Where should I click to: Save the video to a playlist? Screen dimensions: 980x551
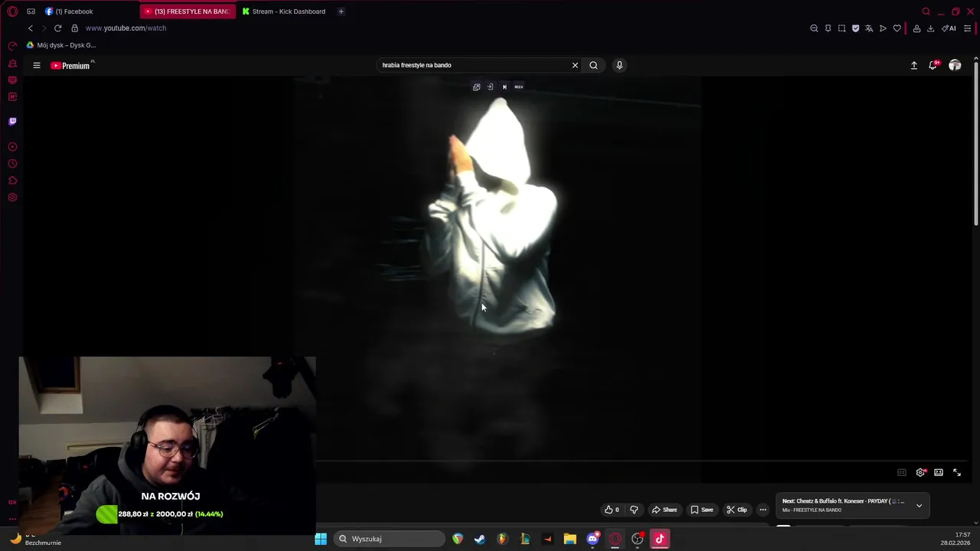click(x=702, y=510)
